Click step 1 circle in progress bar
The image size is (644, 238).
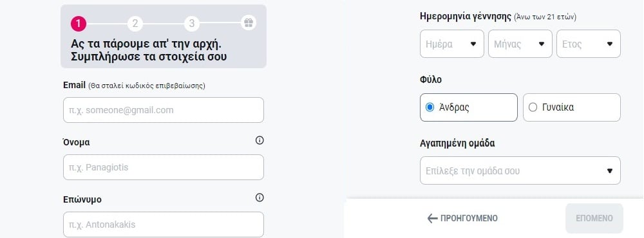(x=78, y=24)
